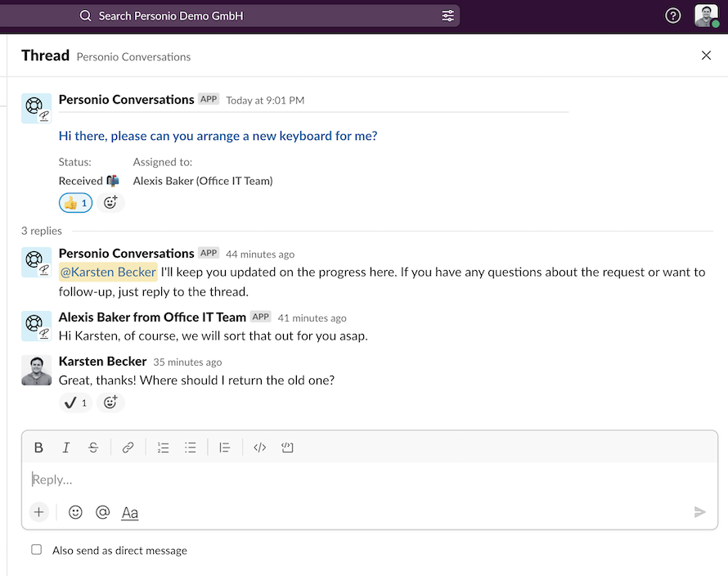Click the Received status text
The height and width of the screenshot is (576, 728).
[x=80, y=181]
